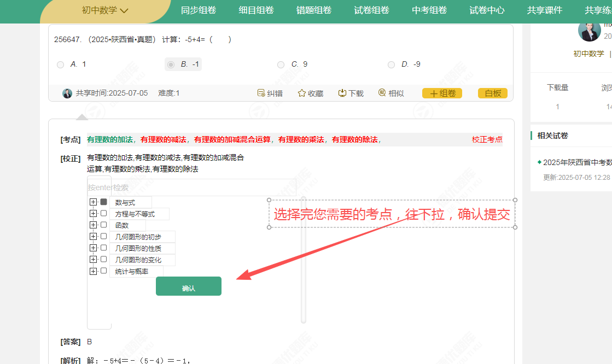Click the 下载 download icon
The image size is (612, 364).
click(x=342, y=93)
